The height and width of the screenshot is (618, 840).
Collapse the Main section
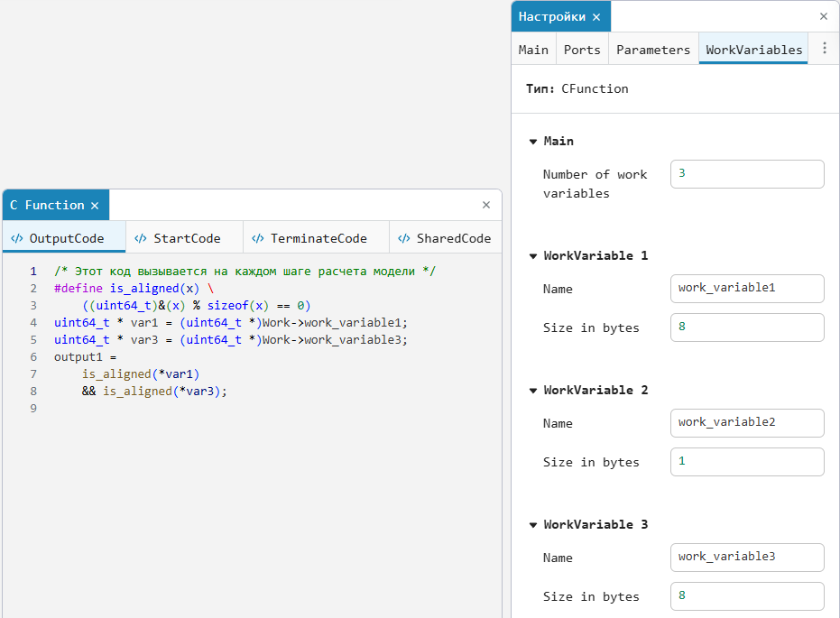(x=533, y=142)
